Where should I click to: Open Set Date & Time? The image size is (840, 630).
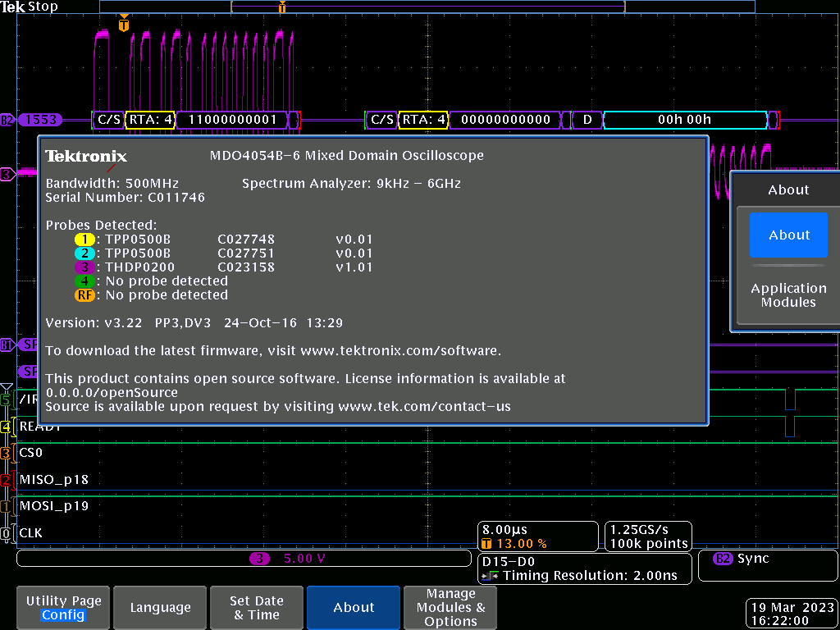[257, 608]
